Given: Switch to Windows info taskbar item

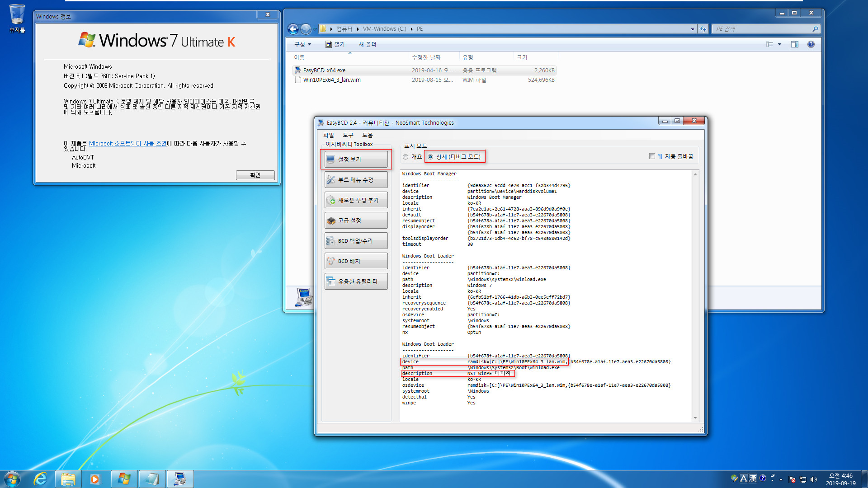Looking at the screenshot, I should pos(124,479).
